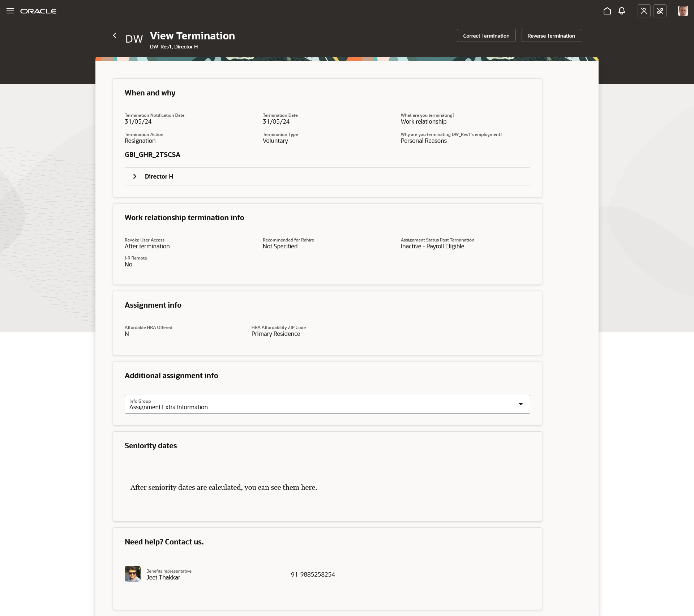Open the user profile avatar menu

coord(683,11)
